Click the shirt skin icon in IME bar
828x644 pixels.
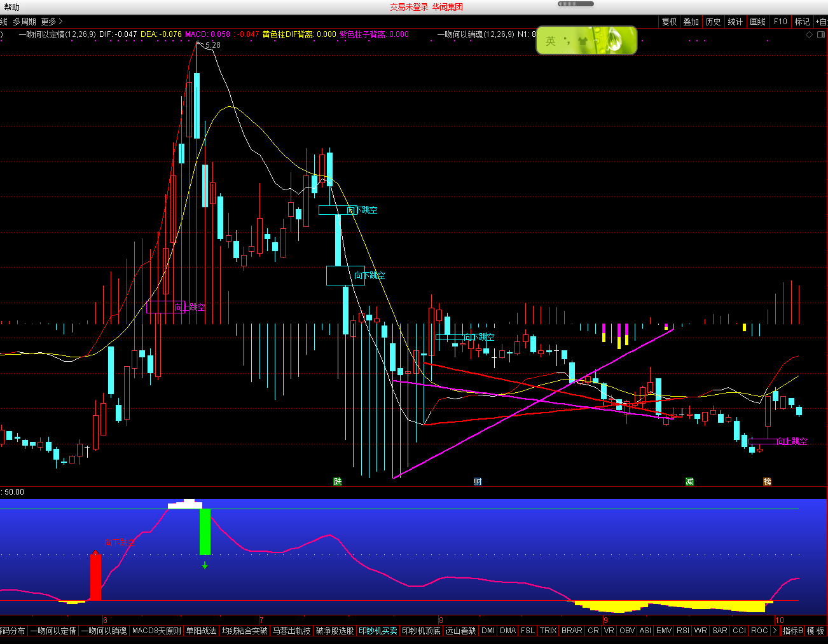pyautogui.click(x=583, y=41)
